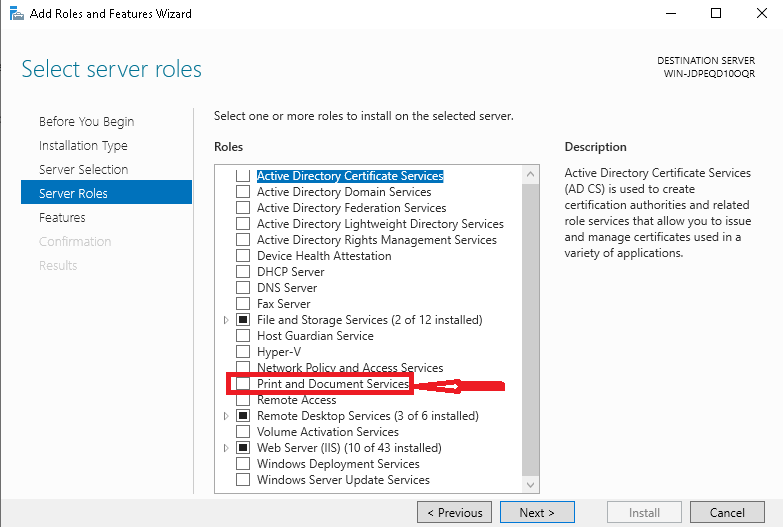Select the Hyper-V role checkbox
The image size is (783, 527).
click(243, 352)
